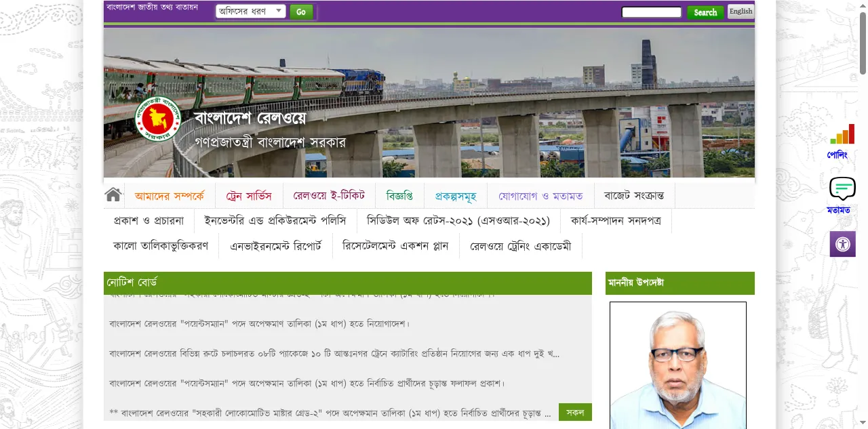Open the রেলওয়ে ই-টিকিট menu
The image size is (868, 429).
pyautogui.click(x=329, y=196)
